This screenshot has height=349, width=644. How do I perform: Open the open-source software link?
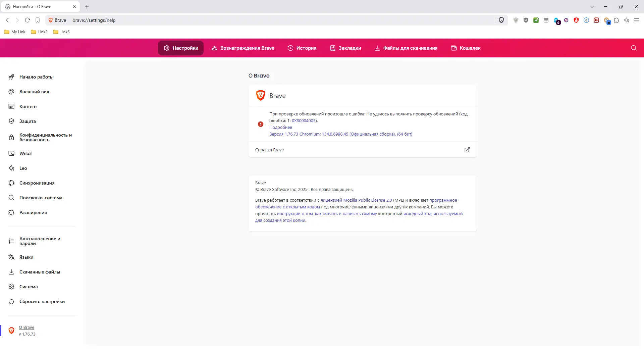[x=287, y=207]
